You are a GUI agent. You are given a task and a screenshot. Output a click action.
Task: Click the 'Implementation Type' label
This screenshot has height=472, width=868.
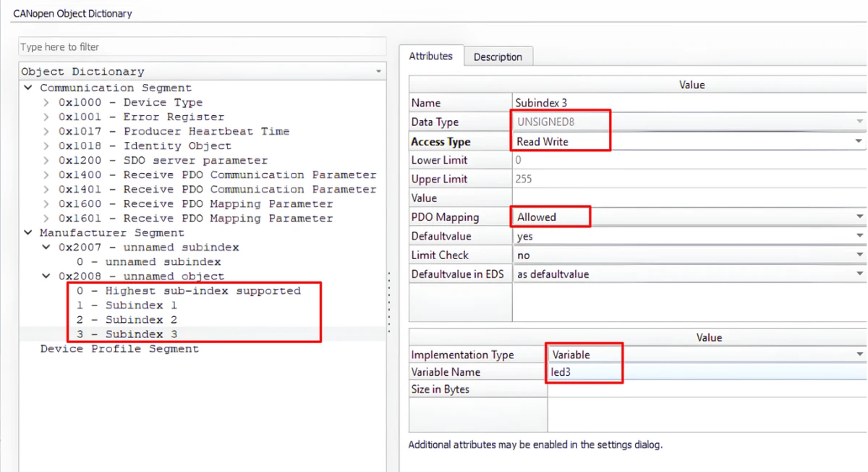(462, 355)
